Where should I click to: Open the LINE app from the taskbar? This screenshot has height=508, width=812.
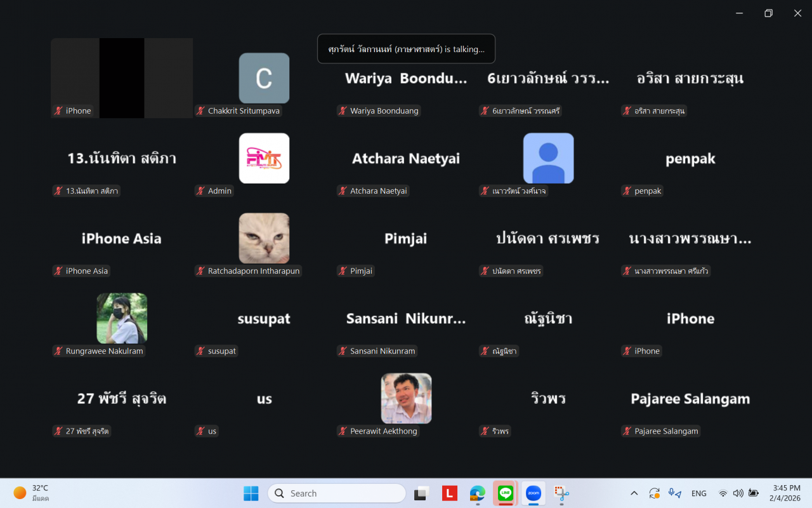point(506,493)
